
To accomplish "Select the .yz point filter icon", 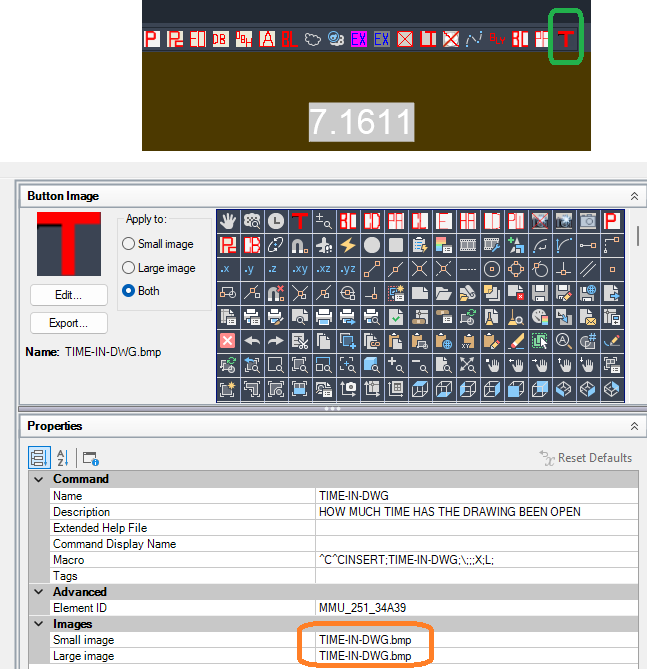I will tap(348, 269).
